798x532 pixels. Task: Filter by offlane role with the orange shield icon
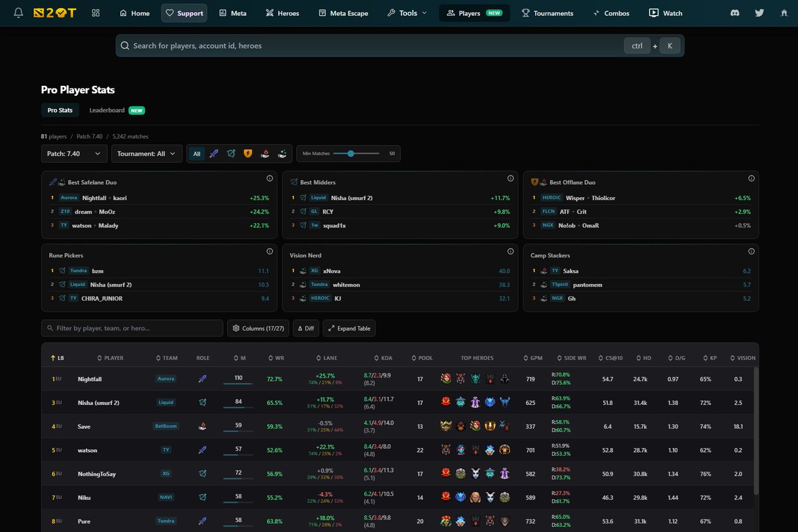point(248,154)
